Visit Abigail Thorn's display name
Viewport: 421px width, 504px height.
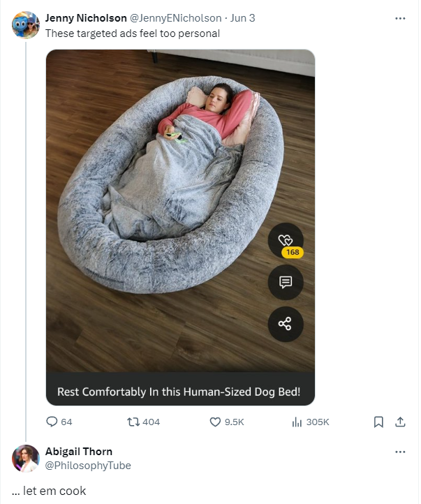(x=79, y=451)
